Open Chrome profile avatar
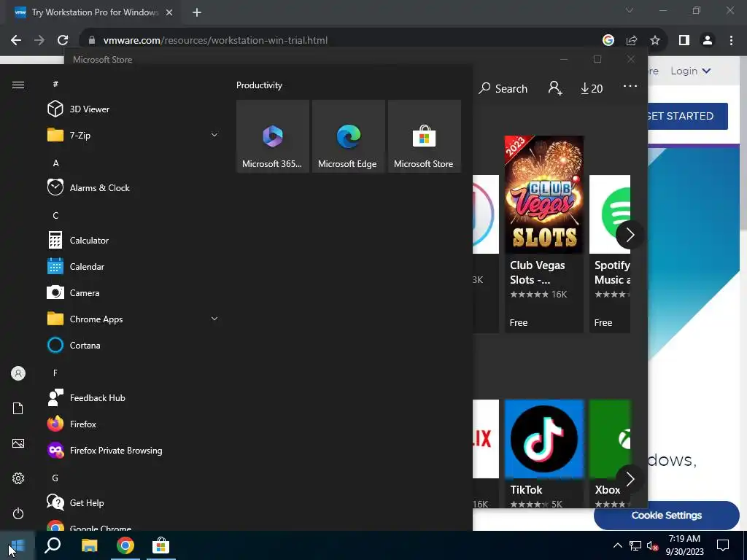This screenshot has height=560, width=747. click(x=708, y=40)
